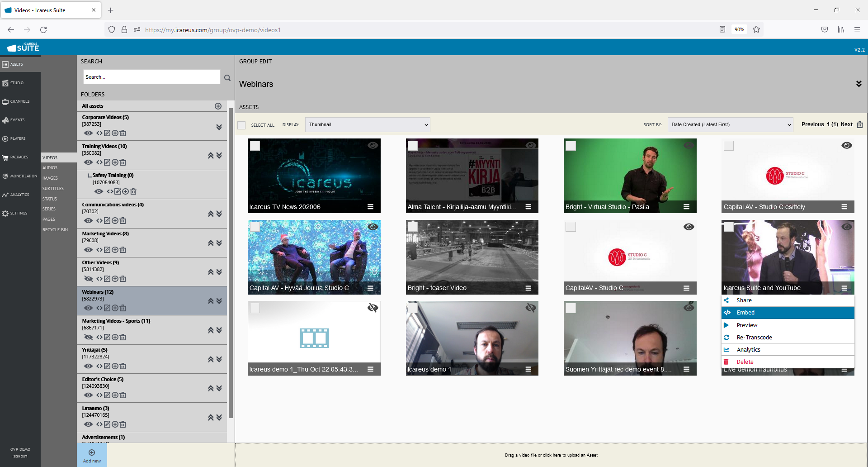This screenshot has width=868, height=467.
Task: Choose Re-Transcode in the context menu
Action: pos(754,338)
